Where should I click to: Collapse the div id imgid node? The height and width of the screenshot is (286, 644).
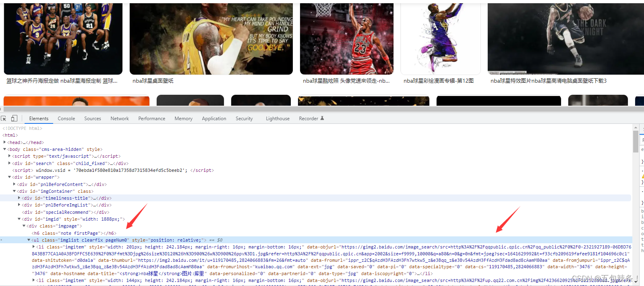point(19,219)
